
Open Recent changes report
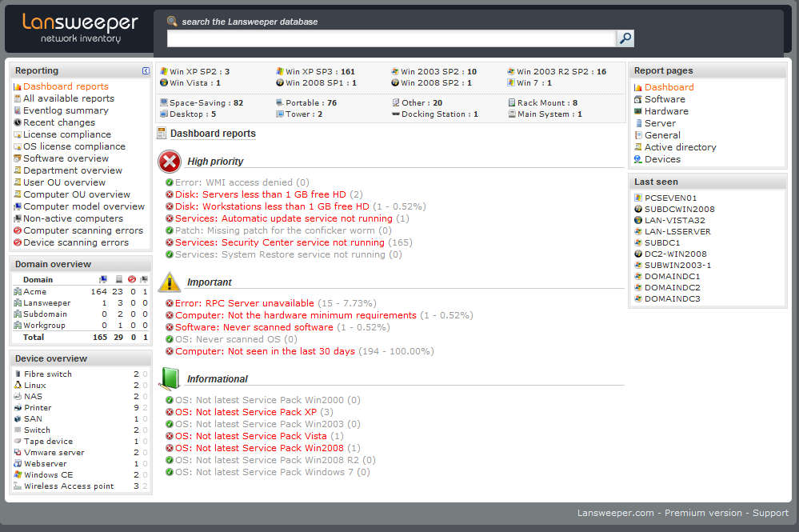[x=59, y=123]
